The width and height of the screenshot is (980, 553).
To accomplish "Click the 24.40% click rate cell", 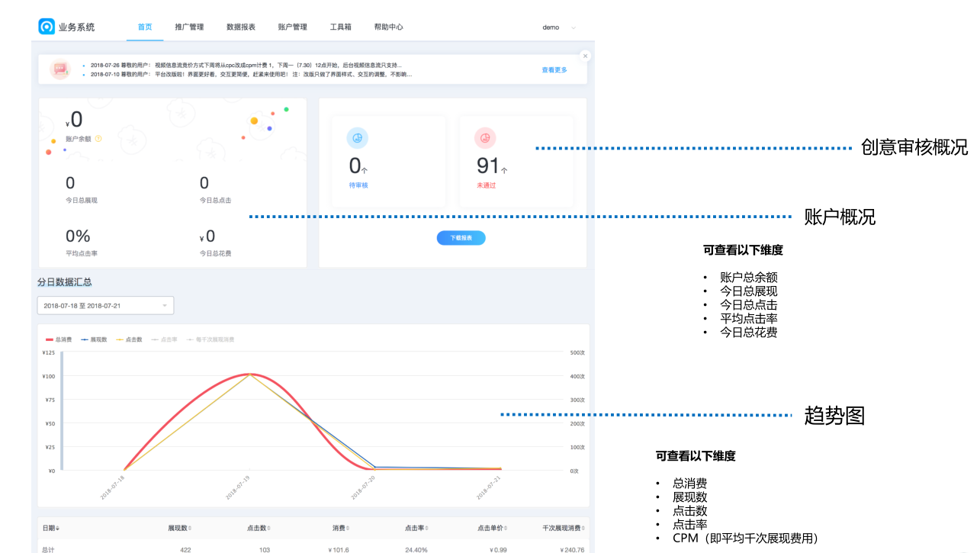I will tap(416, 549).
